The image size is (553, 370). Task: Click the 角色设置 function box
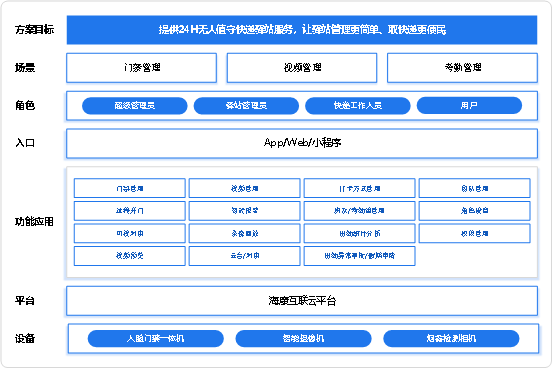click(474, 211)
